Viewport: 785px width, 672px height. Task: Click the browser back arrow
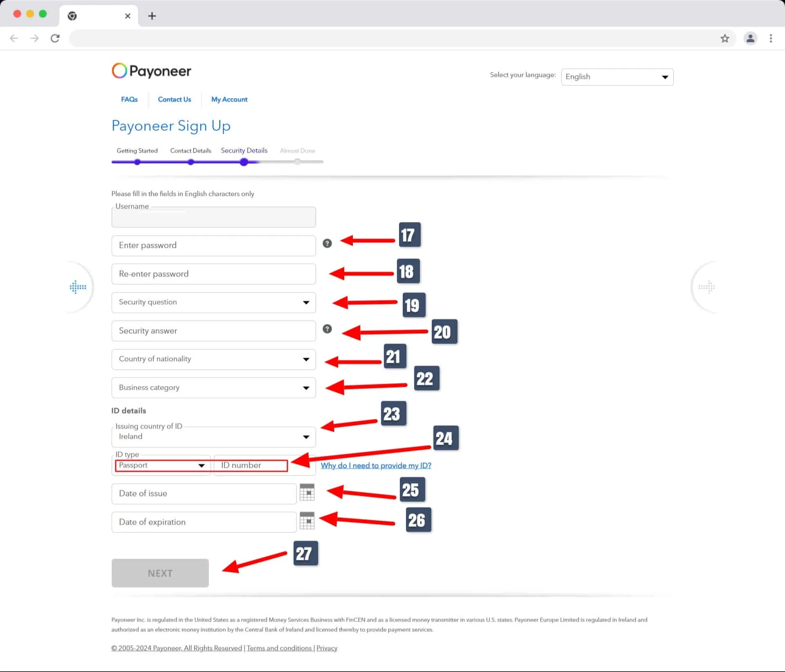[14, 38]
